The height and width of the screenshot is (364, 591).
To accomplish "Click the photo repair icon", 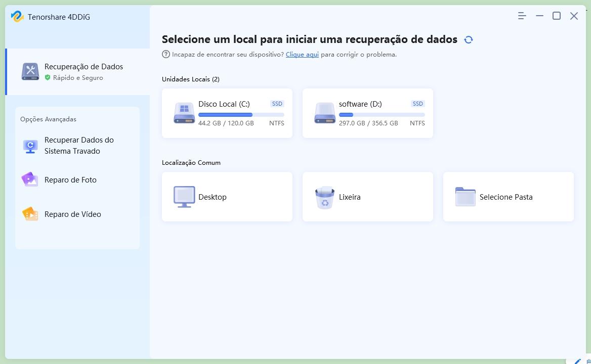I will pos(30,179).
